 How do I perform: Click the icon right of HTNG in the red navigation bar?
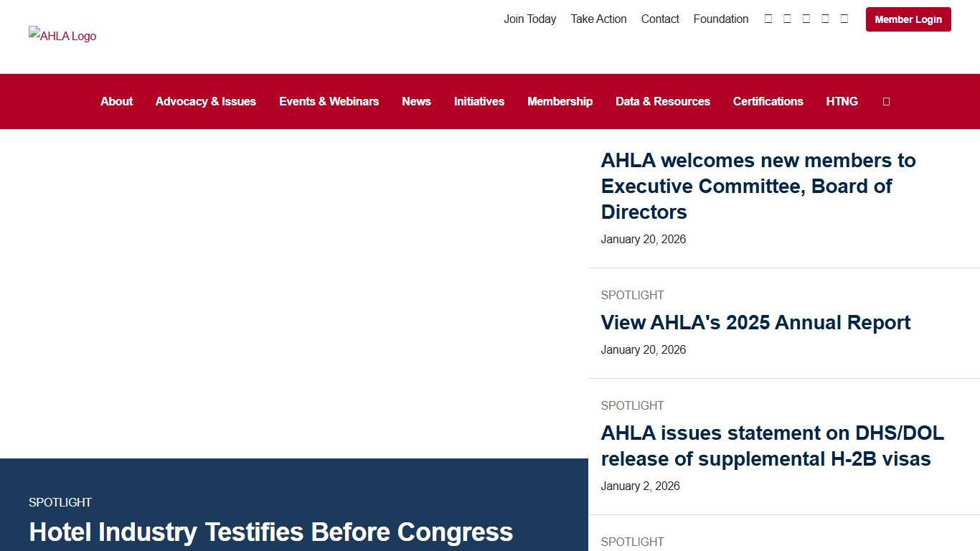pos(886,102)
